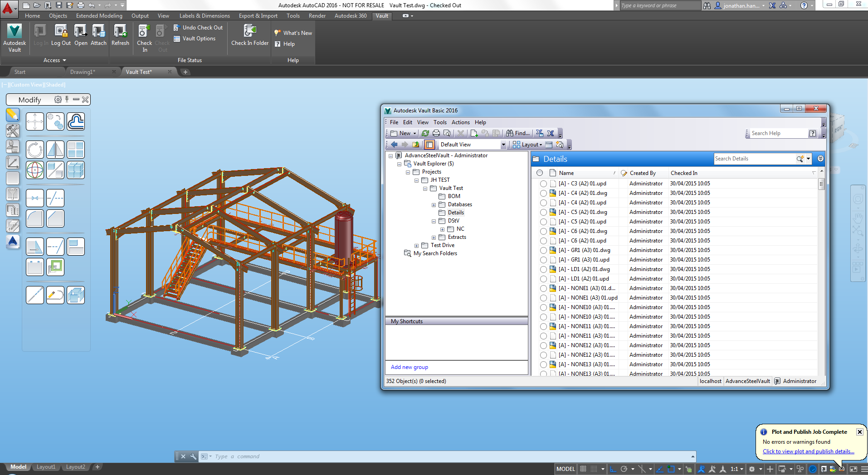Select the Chamfer tool in Modify palette
868x475 pixels.
pos(55,218)
